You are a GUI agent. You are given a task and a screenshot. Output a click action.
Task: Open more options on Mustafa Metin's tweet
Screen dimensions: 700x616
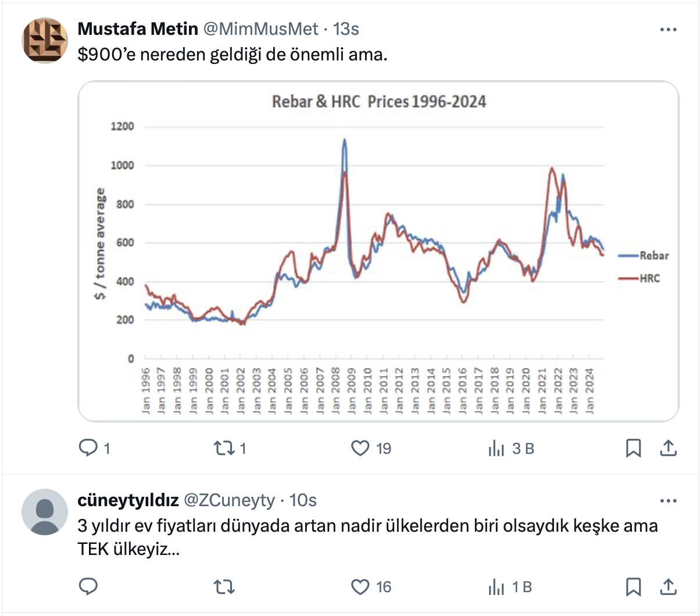tap(668, 30)
